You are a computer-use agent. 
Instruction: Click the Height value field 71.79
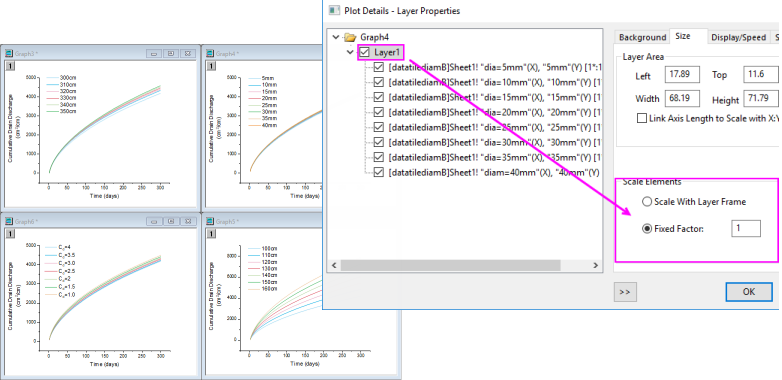(x=761, y=99)
